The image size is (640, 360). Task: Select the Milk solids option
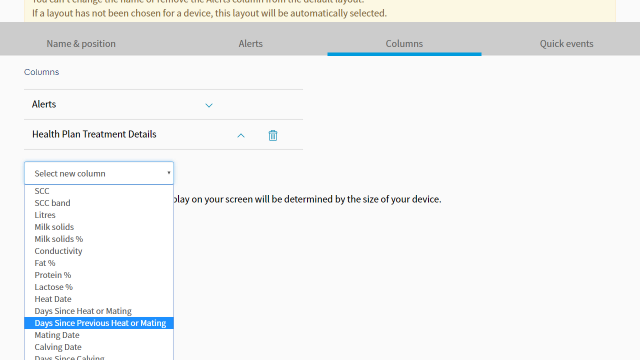point(99,227)
